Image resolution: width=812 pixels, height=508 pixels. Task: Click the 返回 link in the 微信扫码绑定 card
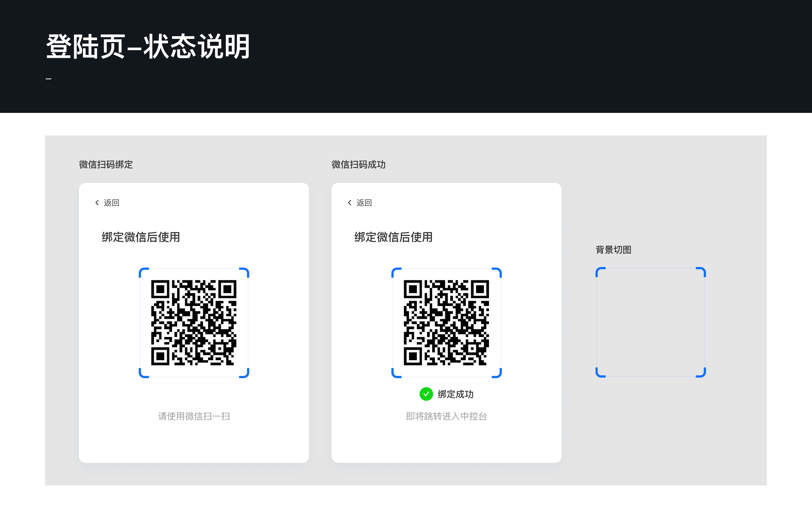tap(111, 203)
